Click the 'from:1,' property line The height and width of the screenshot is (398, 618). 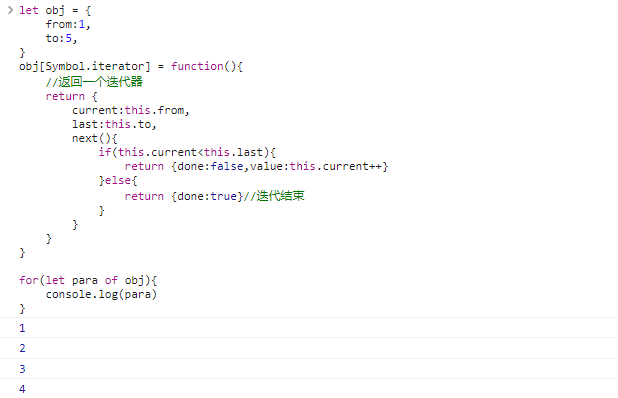(68, 24)
